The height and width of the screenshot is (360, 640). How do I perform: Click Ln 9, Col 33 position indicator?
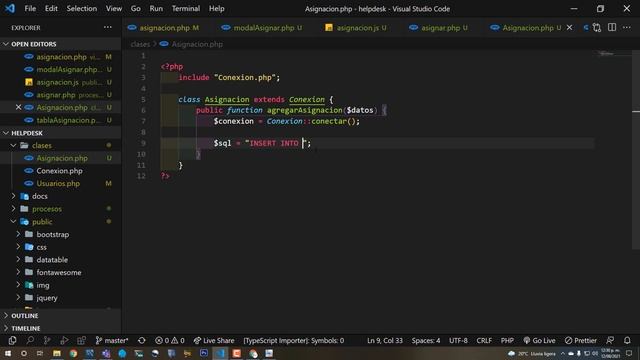coord(384,340)
